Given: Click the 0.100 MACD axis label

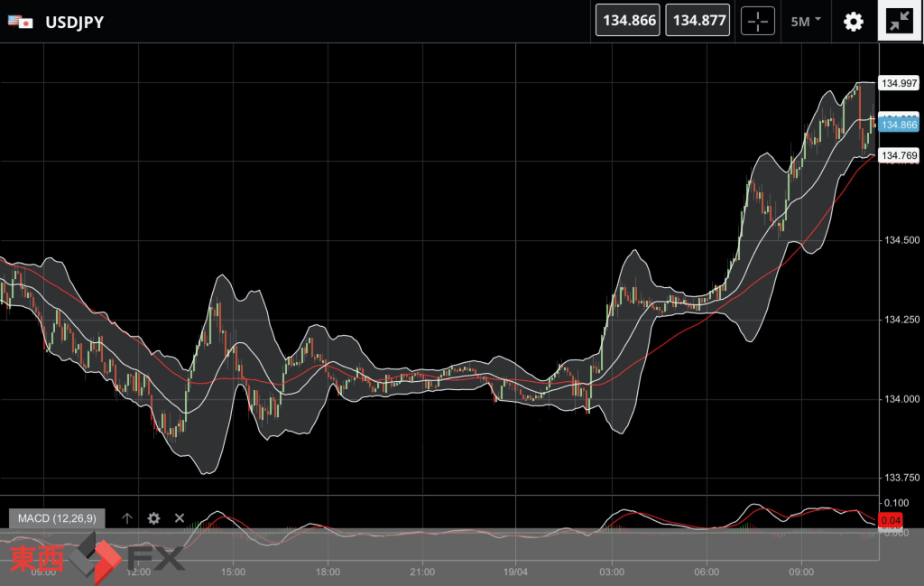Looking at the screenshot, I should (896, 503).
